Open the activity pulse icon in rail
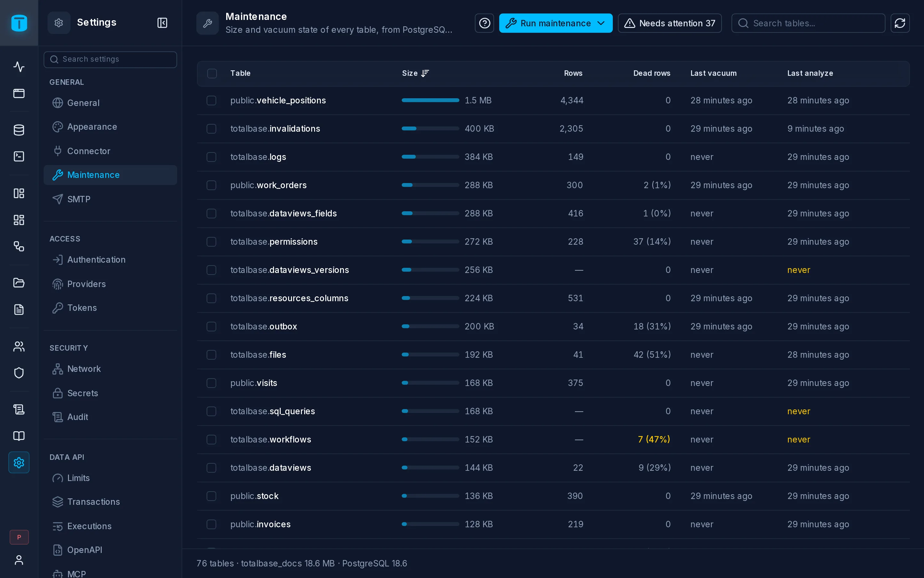This screenshot has height=578, width=924. [19, 66]
